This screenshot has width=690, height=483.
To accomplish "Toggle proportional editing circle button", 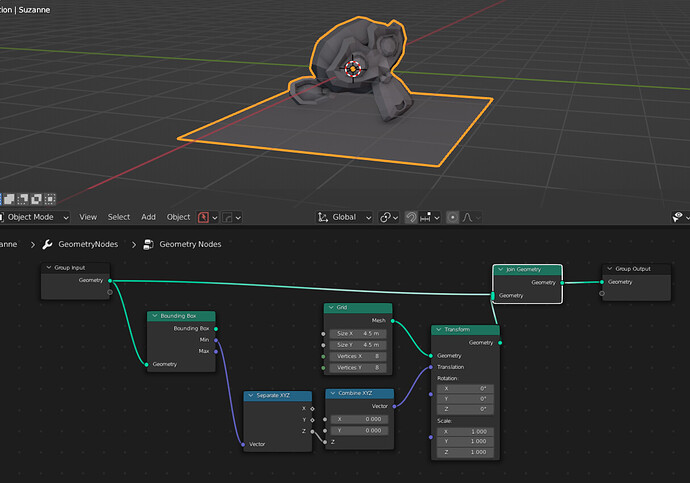I will 452,217.
